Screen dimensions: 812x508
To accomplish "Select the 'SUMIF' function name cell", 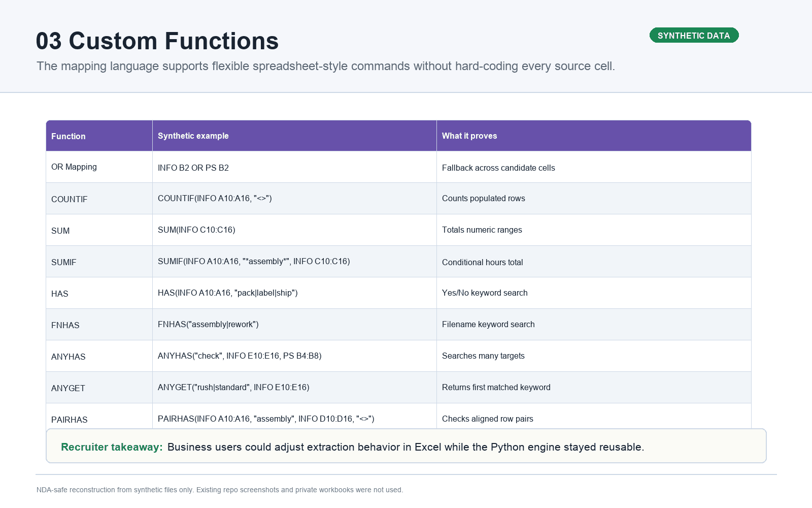I will (x=99, y=262).
